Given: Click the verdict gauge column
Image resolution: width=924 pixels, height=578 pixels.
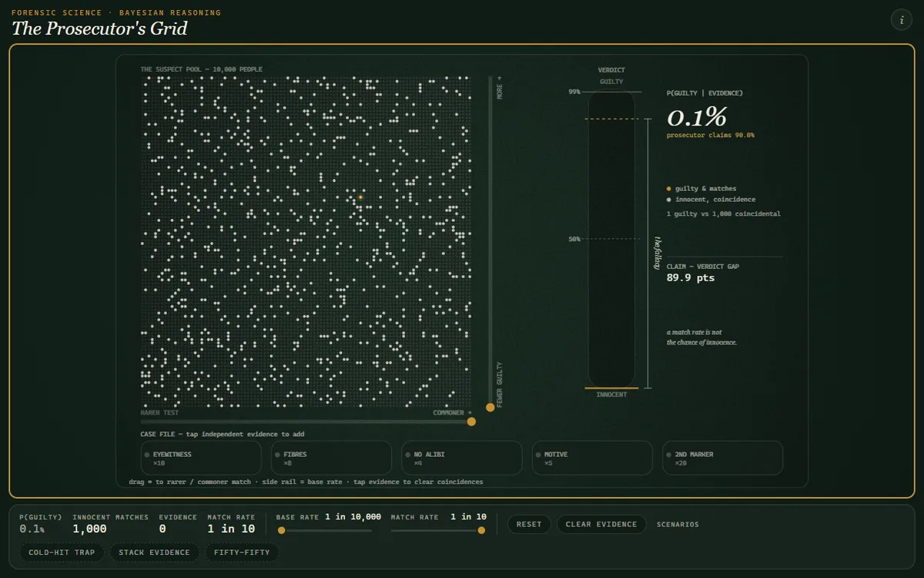Looking at the screenshot, I should tap(611, 240).
